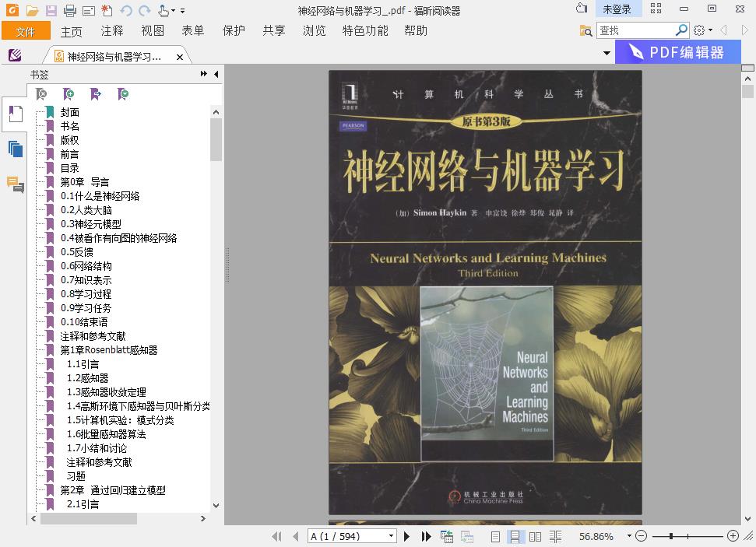
Task: Click the Foxit logo icon in the title bar
Action: [12, 9]
